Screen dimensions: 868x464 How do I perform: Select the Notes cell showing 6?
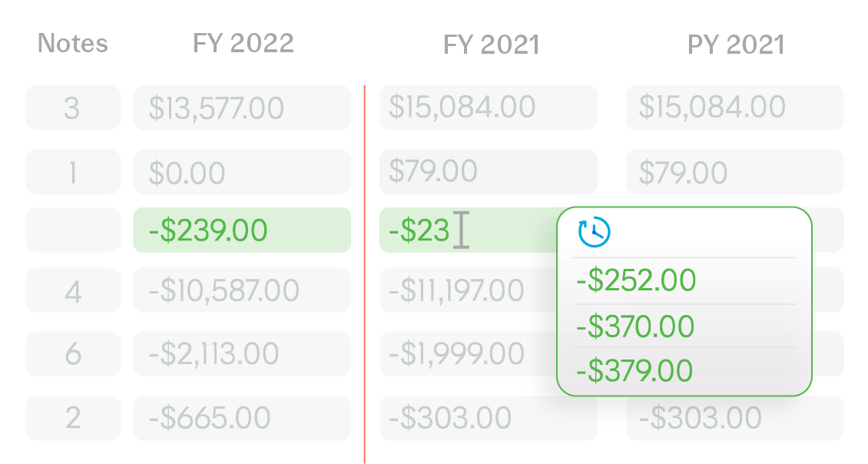click(73, 353)
